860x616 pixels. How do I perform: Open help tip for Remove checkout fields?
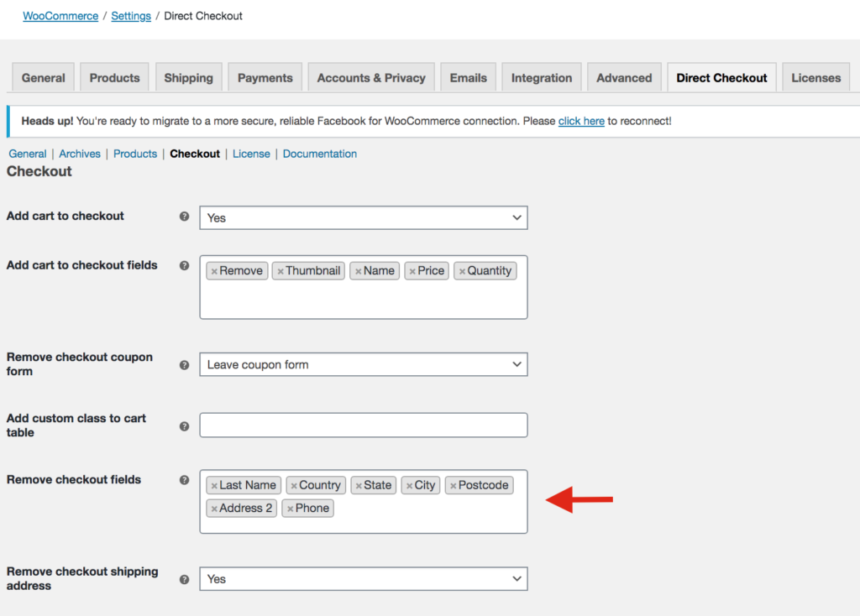[184, 480]
